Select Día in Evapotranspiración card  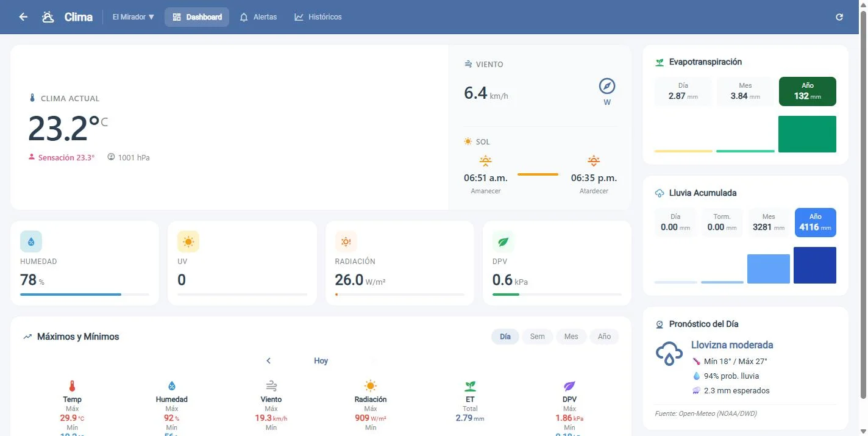pos(683,91)
